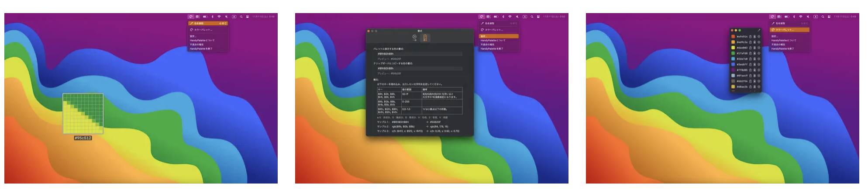Choose 不具合の報告 in left screenshot menu
The image size is (868, 194).
(208, 45)
